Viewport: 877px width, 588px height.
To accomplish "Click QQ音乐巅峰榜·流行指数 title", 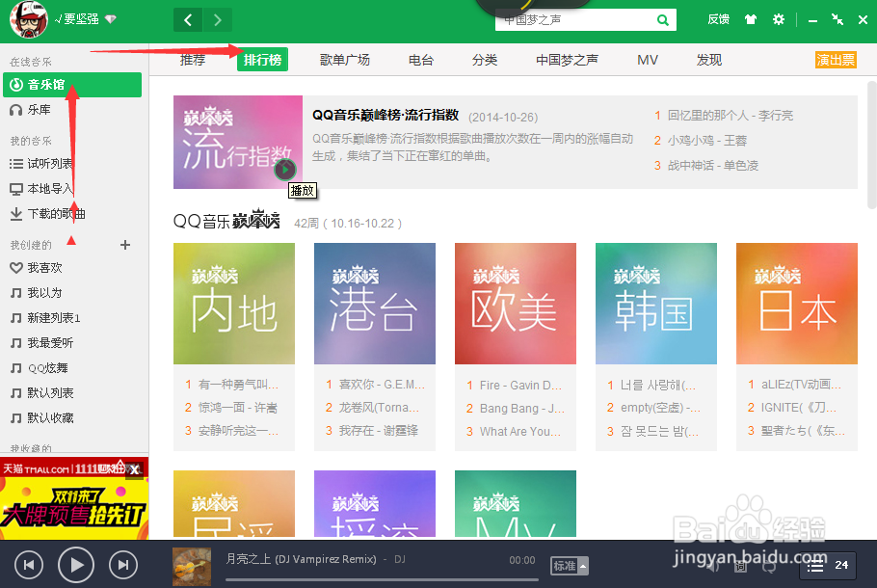I will [385, 116].
